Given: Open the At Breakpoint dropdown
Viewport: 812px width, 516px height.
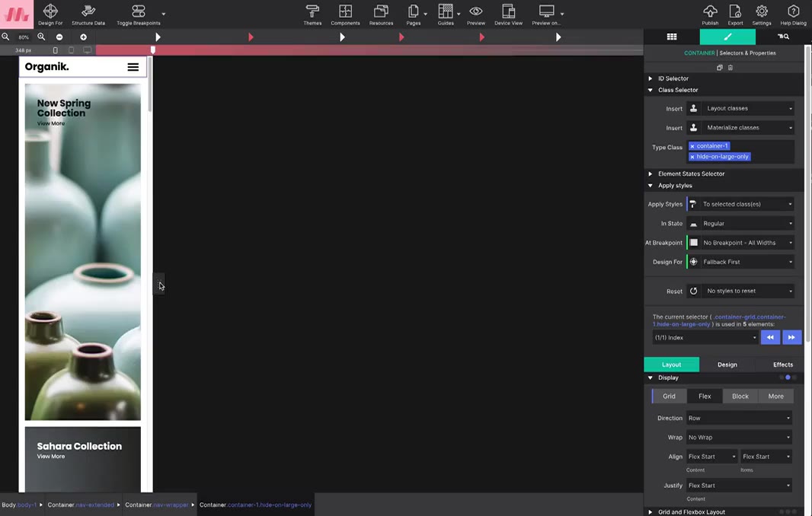Looking at the screenshot, I should 746,243.
